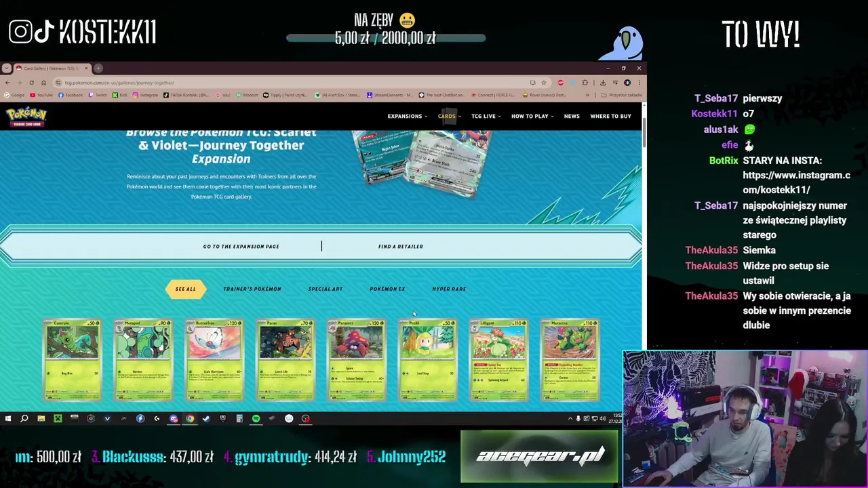The width and height of the screenshot is (868, 488).
Task: Open the red ad blocker extension icon
Action: (x=561, y=83)
